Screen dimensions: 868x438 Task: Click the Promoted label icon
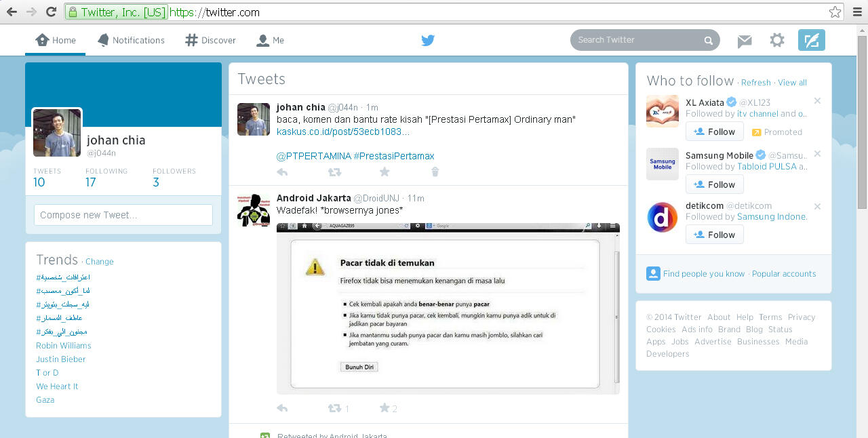[x=756, y=132]
